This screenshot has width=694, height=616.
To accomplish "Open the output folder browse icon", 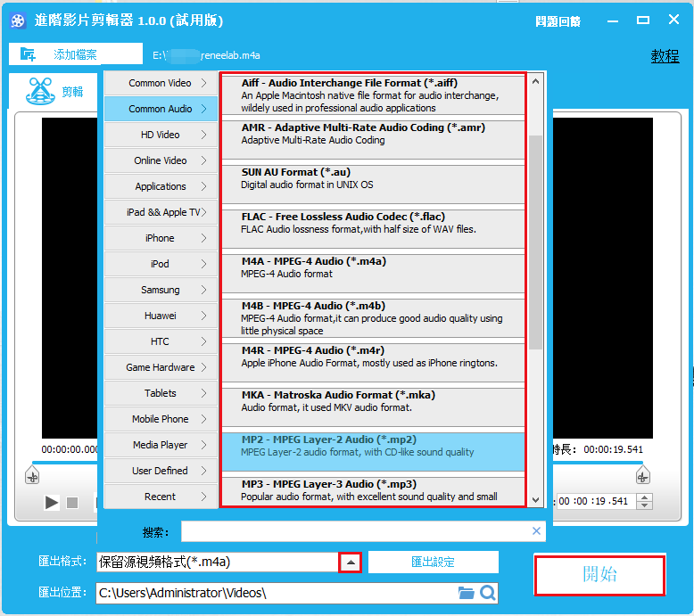I will (x=466, y=593).
